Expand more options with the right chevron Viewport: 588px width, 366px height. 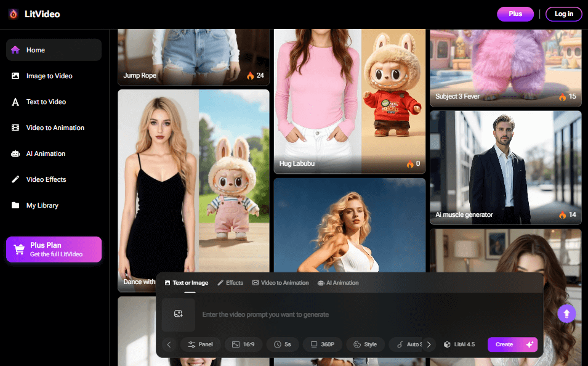click(429, 344)
